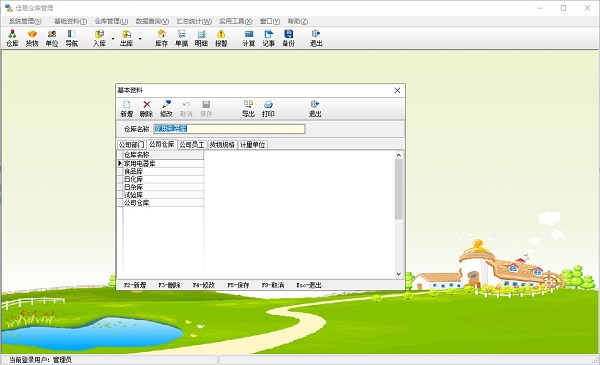Click the list scrollbar down arrow
Image resolution: width=600 pixels, height=365 pixels.
click(399, 274)
